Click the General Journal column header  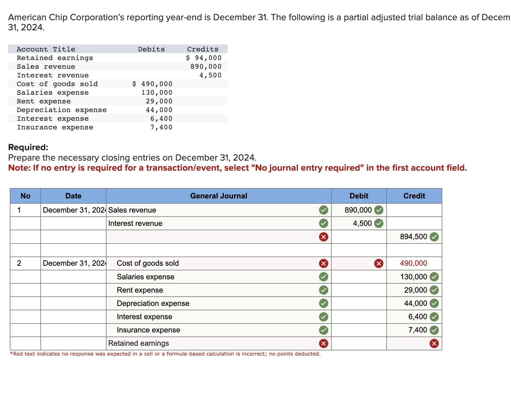[x=219, y=196]
